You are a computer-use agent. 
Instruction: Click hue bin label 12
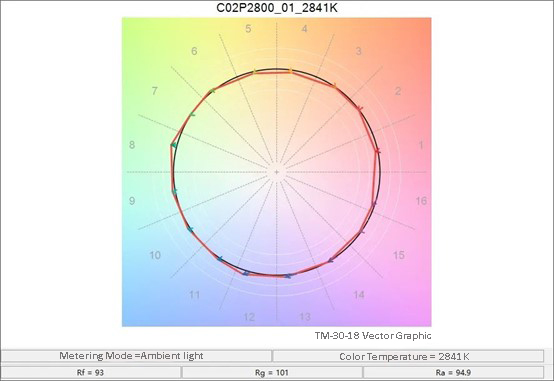coord(249,317)
